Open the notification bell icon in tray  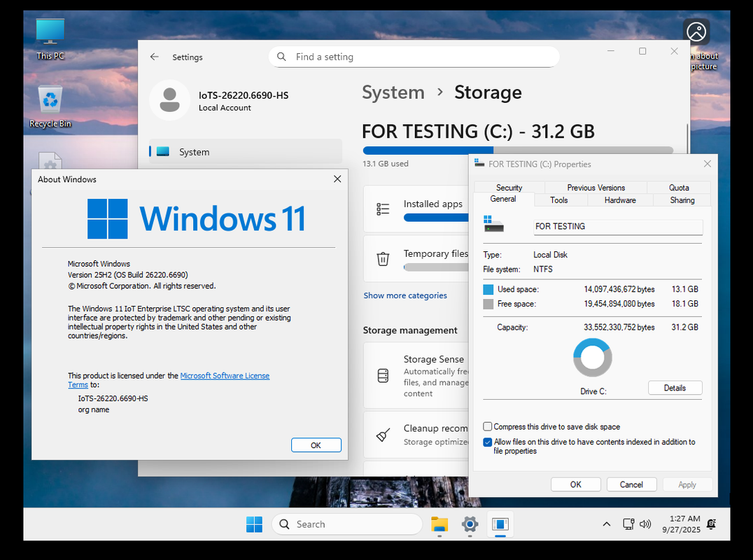click(712, 524)
